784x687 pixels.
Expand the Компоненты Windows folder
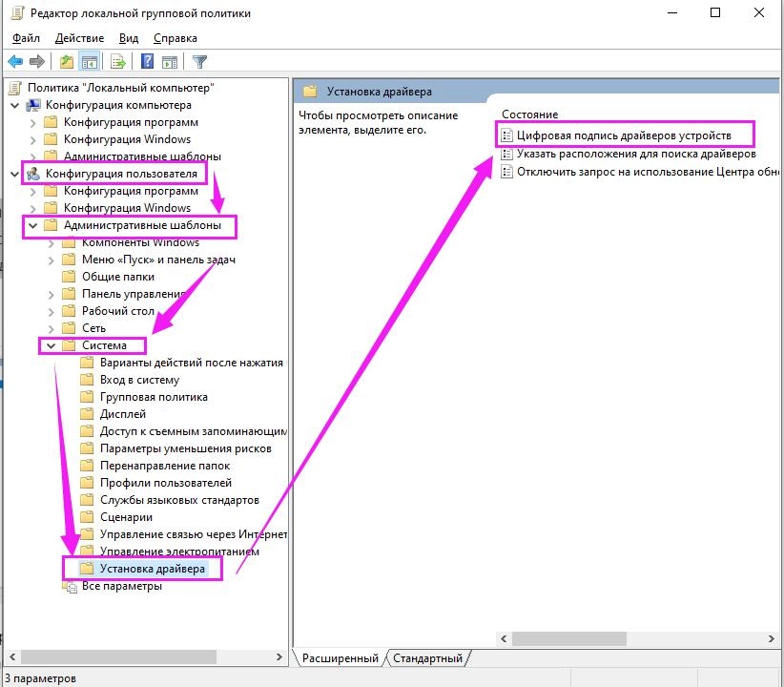52,242
